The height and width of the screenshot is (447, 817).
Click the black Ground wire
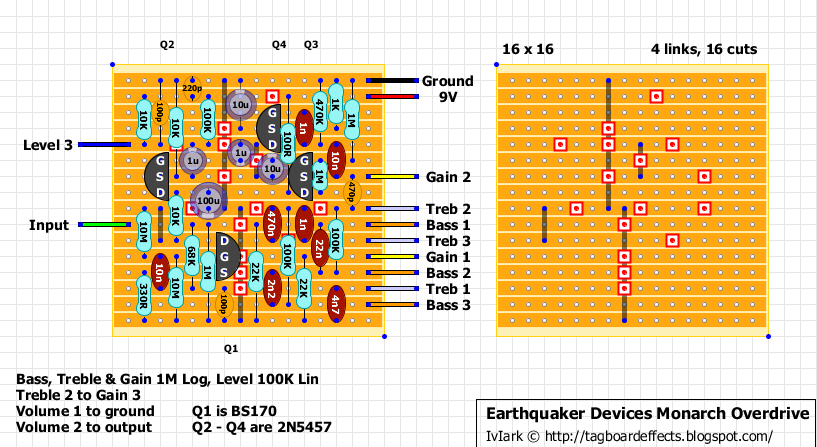tap(392, 81)
